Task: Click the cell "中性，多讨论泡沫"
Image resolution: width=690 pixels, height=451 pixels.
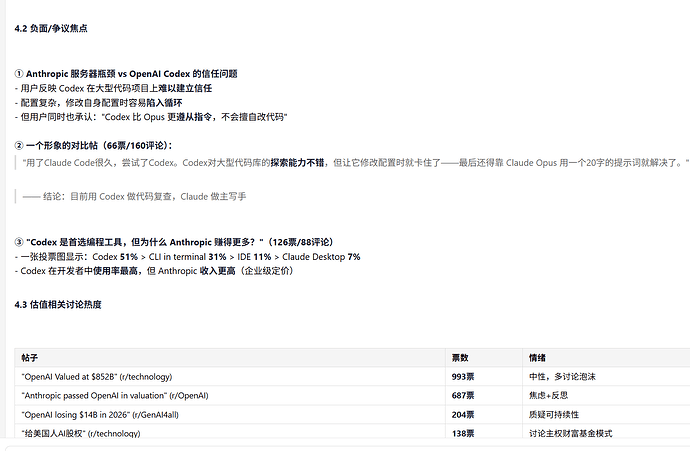Action: click(606, 377)
